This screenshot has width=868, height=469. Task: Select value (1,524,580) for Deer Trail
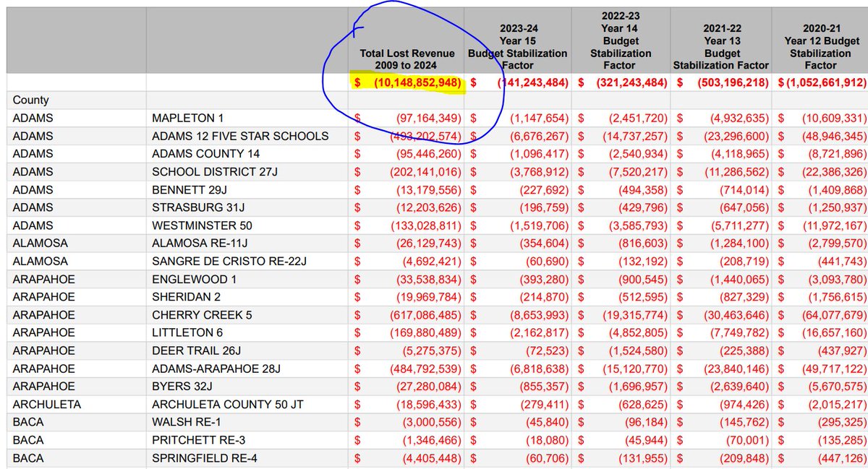coord(639,350)
